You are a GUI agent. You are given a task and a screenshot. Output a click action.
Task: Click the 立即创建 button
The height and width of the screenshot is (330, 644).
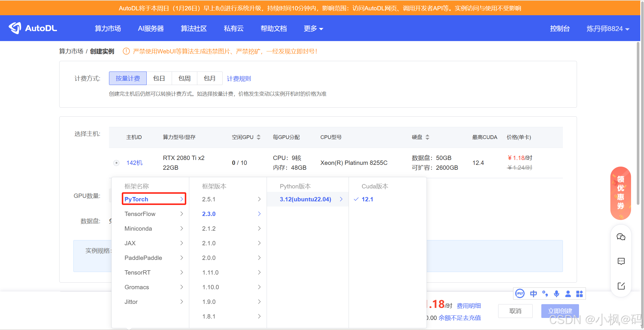click(x=560, y=311)
